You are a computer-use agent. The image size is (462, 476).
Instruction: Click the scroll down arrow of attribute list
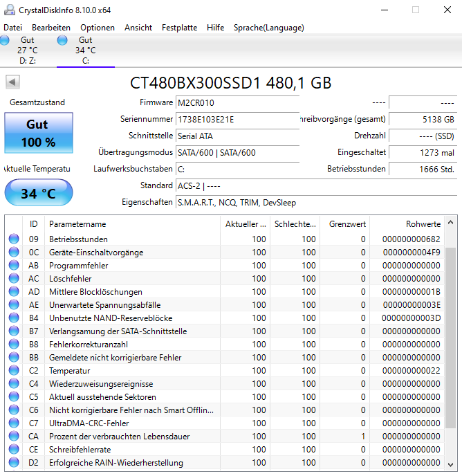pos(450,464)
